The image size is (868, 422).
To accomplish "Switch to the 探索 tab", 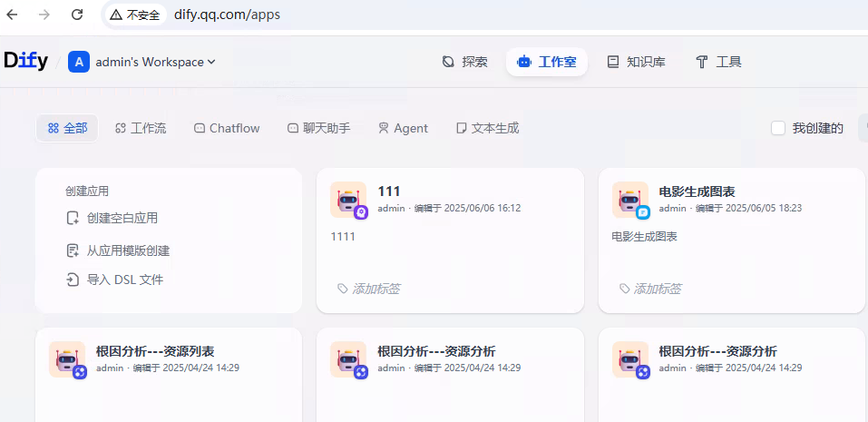I will [x=464, y=62].
